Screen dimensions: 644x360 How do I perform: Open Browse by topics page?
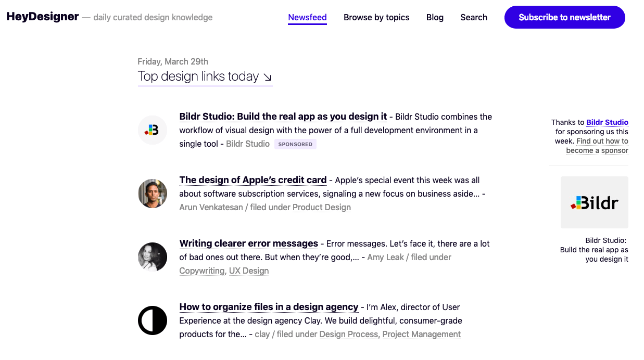coord(376,17)
